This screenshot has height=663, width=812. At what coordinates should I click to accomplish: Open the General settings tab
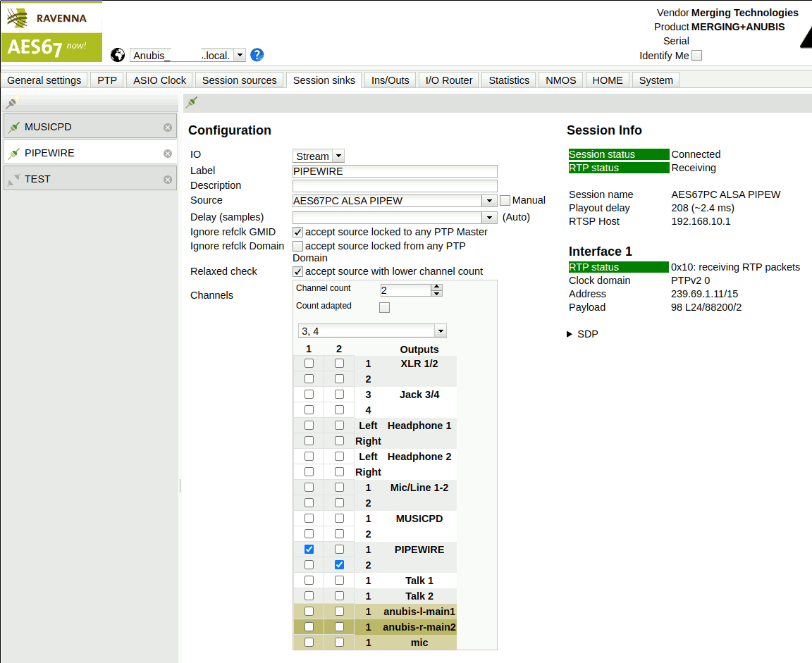coord(44,80)
